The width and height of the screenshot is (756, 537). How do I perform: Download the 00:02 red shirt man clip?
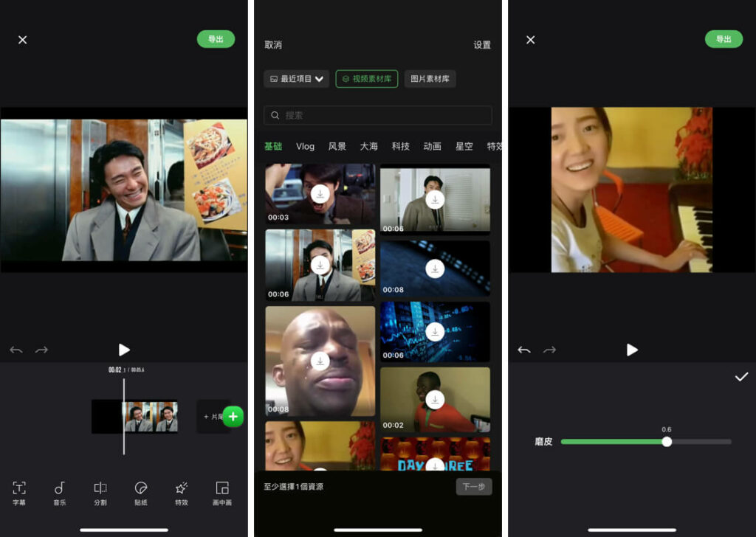click(x=435, y=400)
